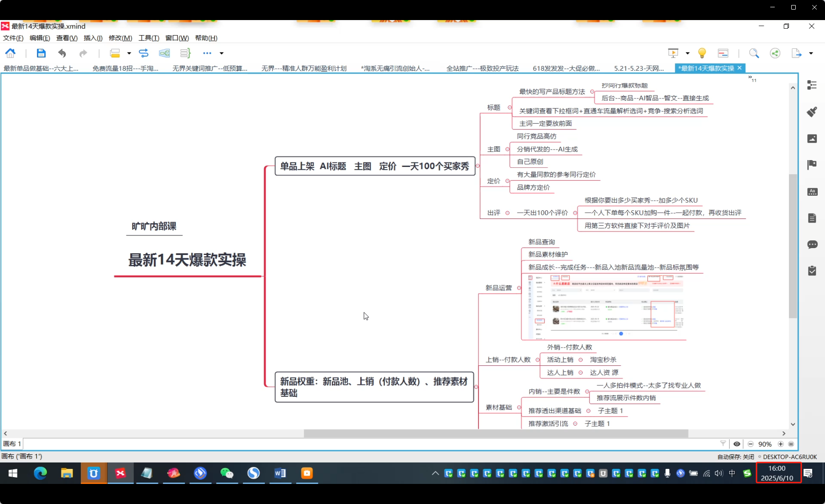Open the presentation mode dropdown arrow
This screenshot has height=504, width=825.
pyautogui.click(x=687, y=53)
